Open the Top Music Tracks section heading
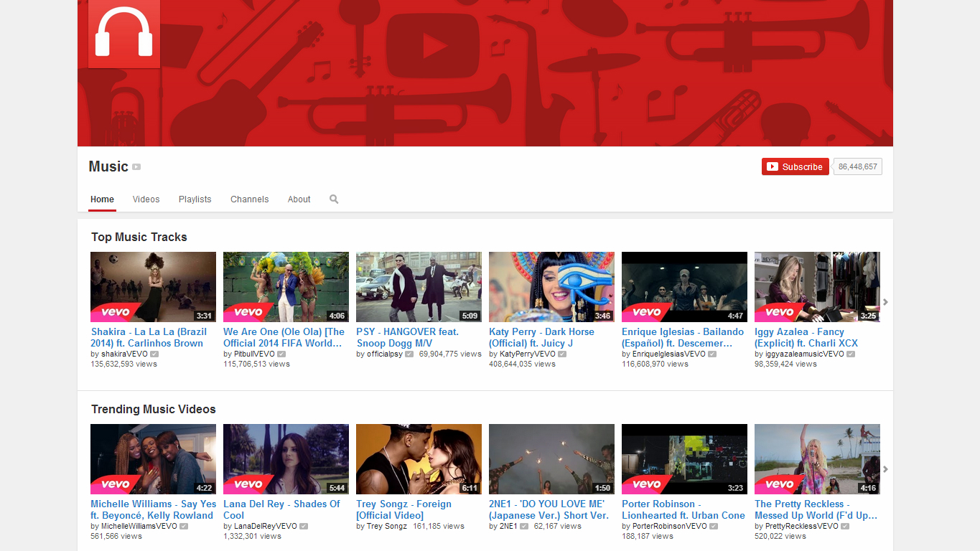Screen dimensions: 980x551 click(x=139, y=237)
